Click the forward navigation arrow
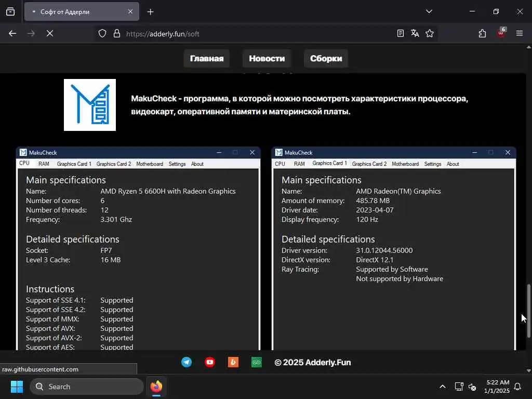This screenshot has height=399, width=532. point(31,33)
